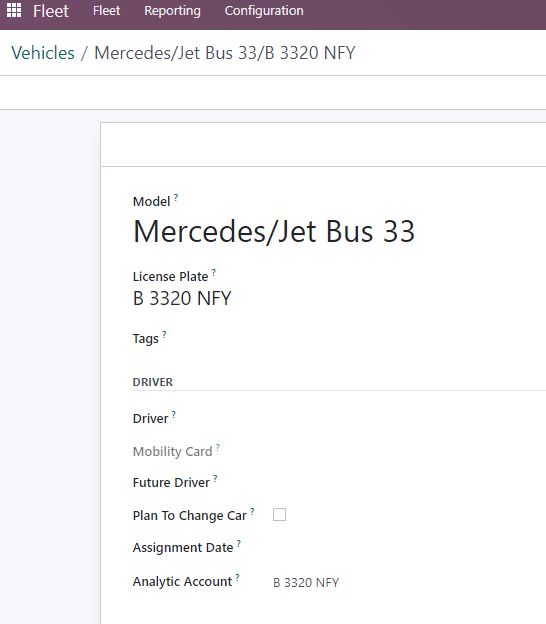Click the Model field help question mark
This screenshot has height=624, width=546.
point(176,197)
